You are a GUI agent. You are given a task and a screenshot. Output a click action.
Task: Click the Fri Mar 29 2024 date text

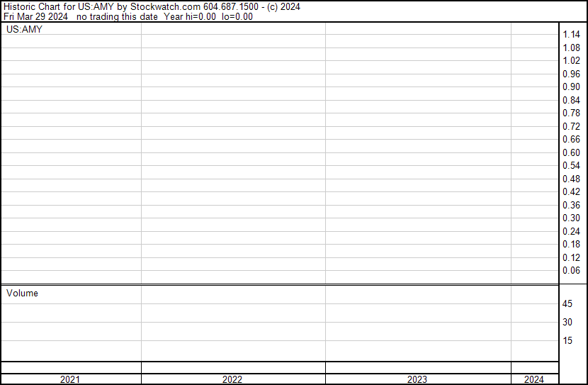35,16
